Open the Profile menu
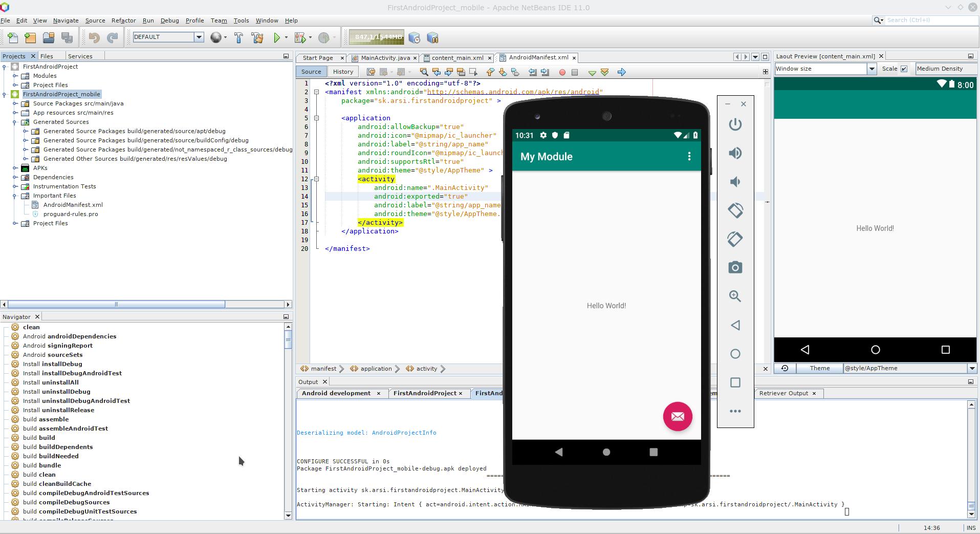Viewport: 980px width, 534px height. click(x=194, y=20)
